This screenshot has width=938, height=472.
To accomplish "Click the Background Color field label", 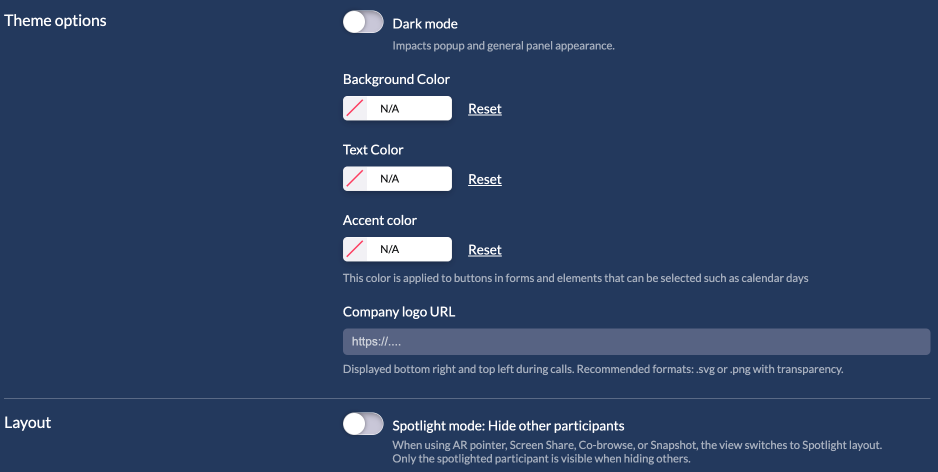I will pyautogui.click(x=396, y=79).
